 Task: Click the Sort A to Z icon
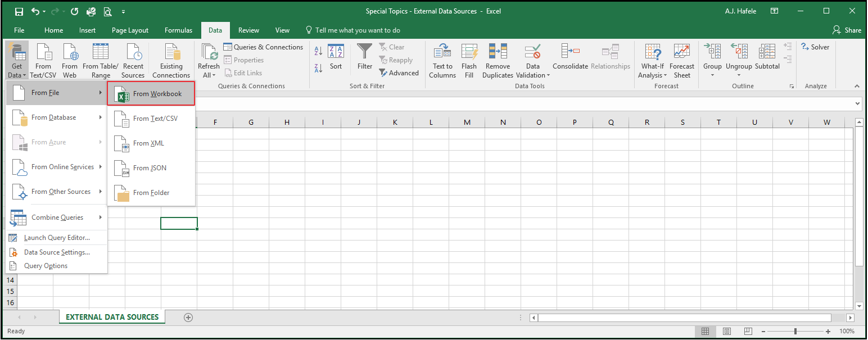pyautogui.click(x=318, y=51)
